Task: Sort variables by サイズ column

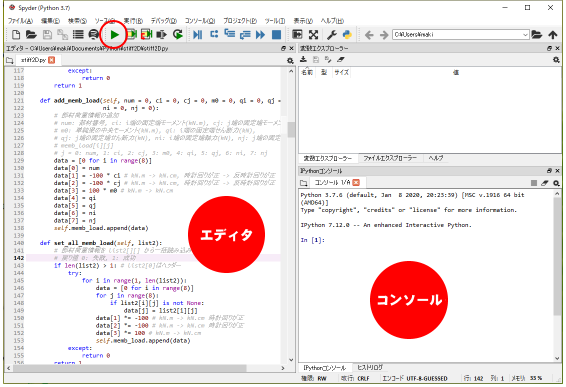Action: click(341, 72)
